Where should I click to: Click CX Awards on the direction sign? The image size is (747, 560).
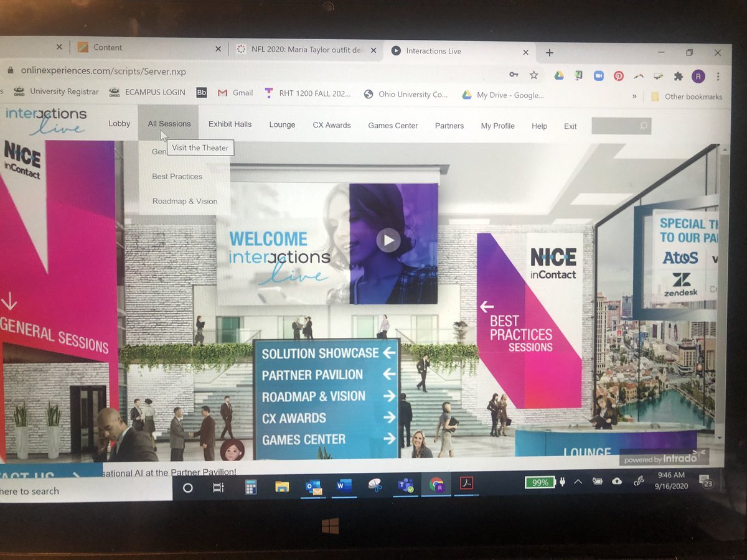(x=328, y=418)
